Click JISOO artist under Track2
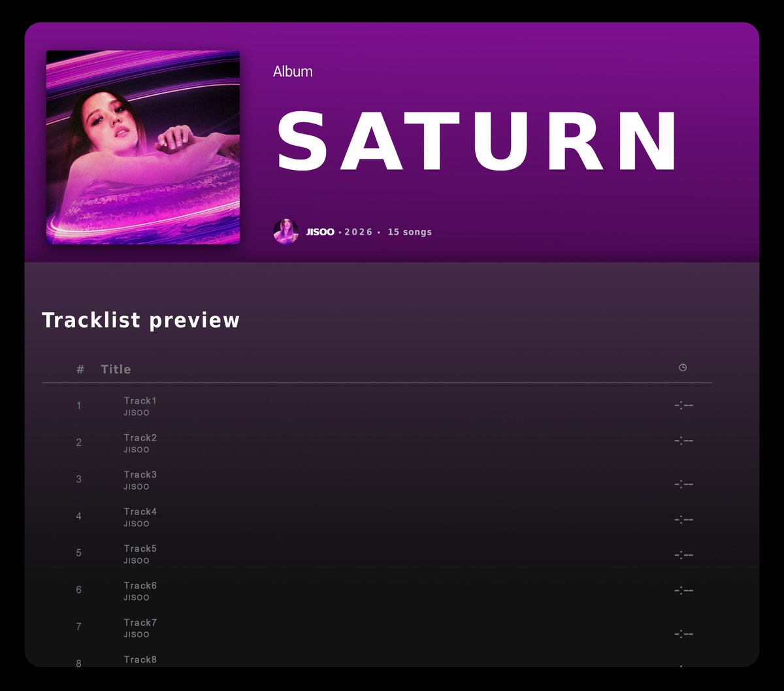This screenshot has width=784, height=691. (137, 450)
